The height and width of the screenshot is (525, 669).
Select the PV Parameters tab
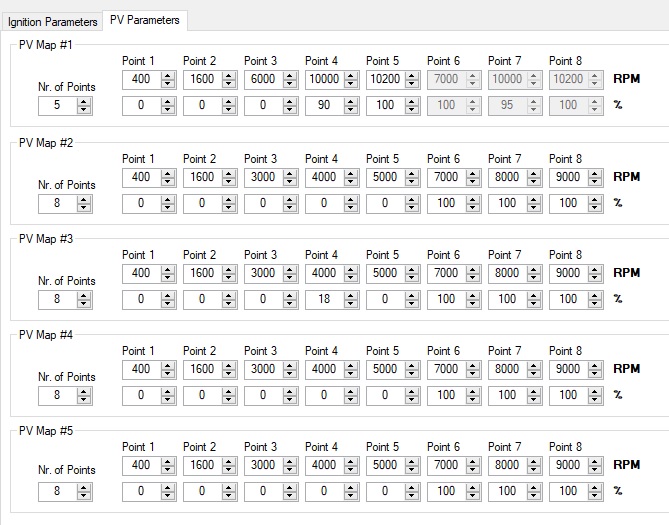[145, 20]
